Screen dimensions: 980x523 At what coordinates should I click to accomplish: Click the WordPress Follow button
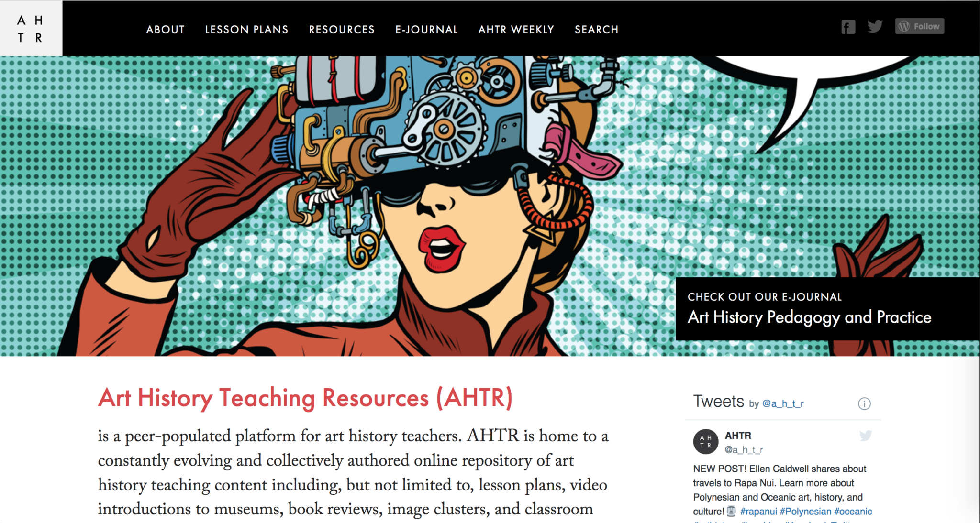click(x=920, y=26)
